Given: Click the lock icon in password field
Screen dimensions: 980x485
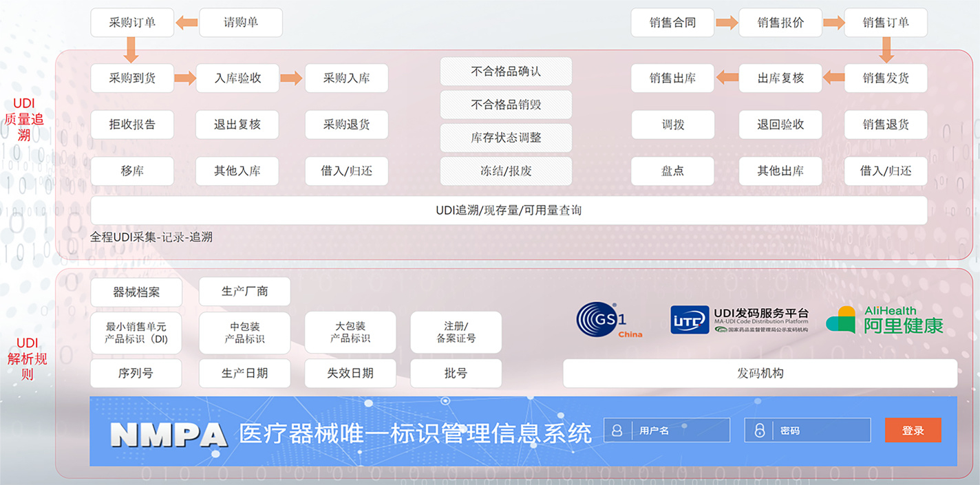Looking at the screenshot, I should tap(759, 431).
